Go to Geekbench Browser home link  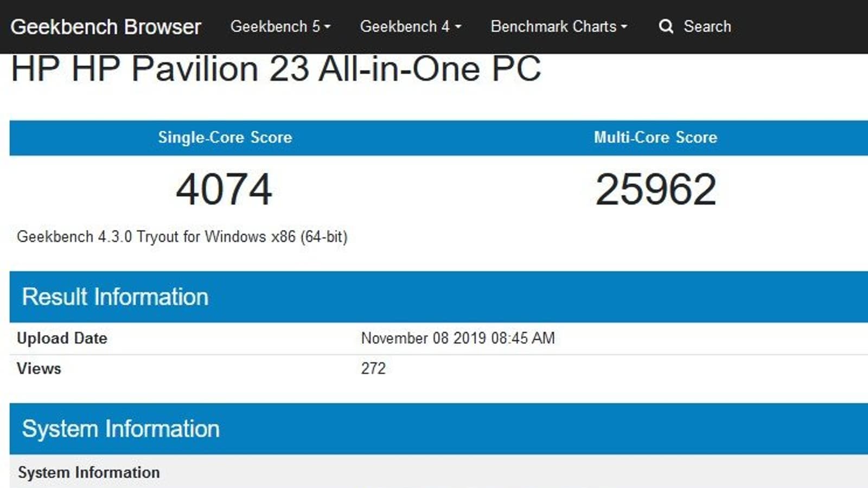[106, 27]
